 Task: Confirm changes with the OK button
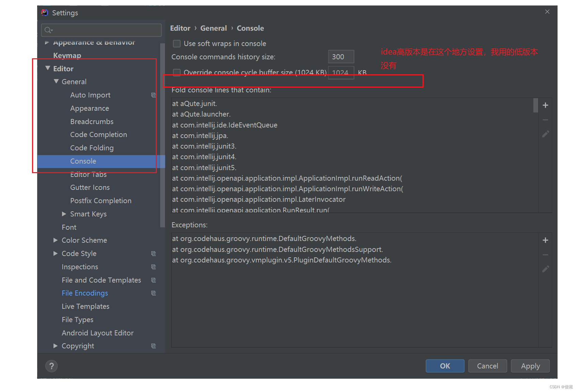coord(445,366)
